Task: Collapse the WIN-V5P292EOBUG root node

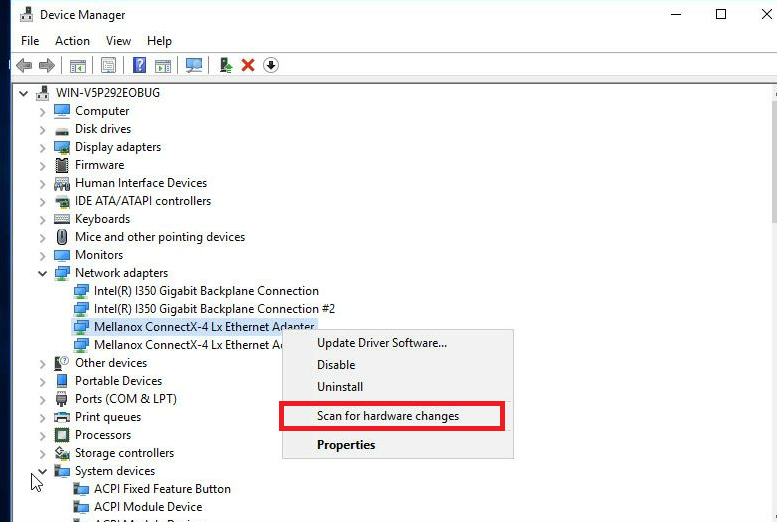Action: 23,93
